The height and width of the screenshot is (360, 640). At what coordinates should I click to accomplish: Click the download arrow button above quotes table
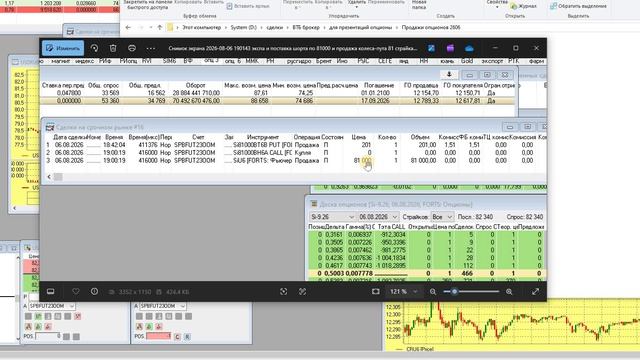(x=449, y=75)
